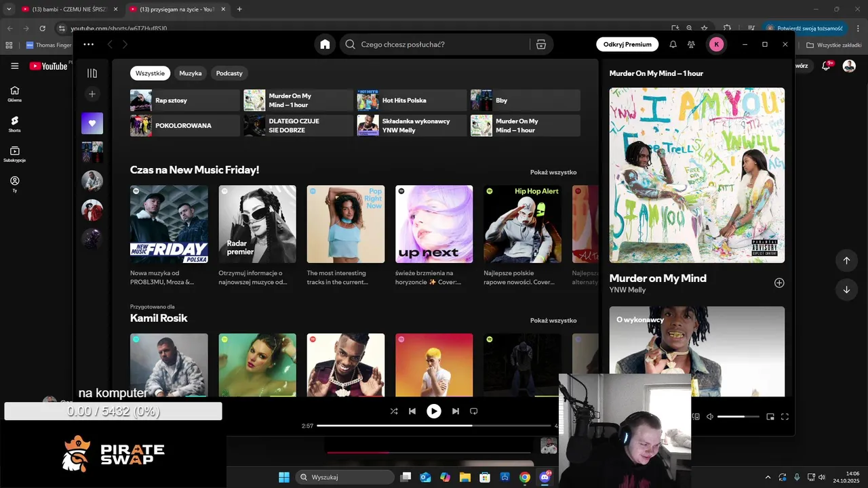Toggle Your Library sidebar icon
This screenshot has height=488, width=868.
coord(92,73)
